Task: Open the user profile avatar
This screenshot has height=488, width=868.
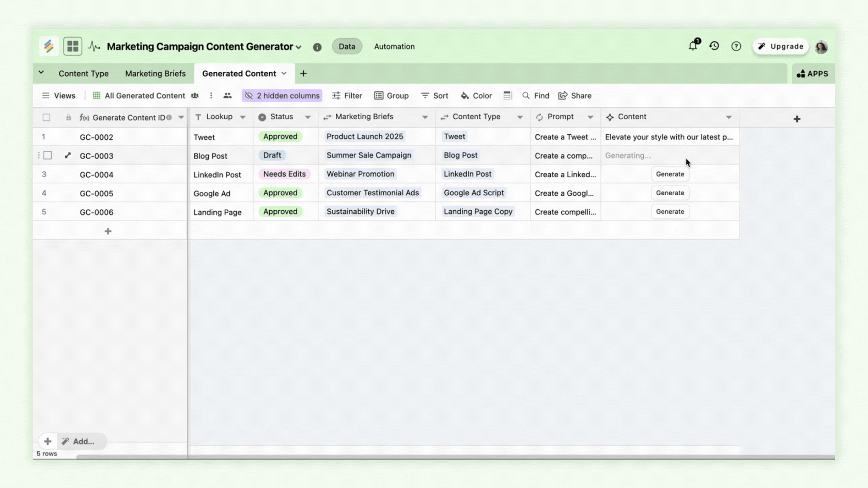Action: coord(821,47)
